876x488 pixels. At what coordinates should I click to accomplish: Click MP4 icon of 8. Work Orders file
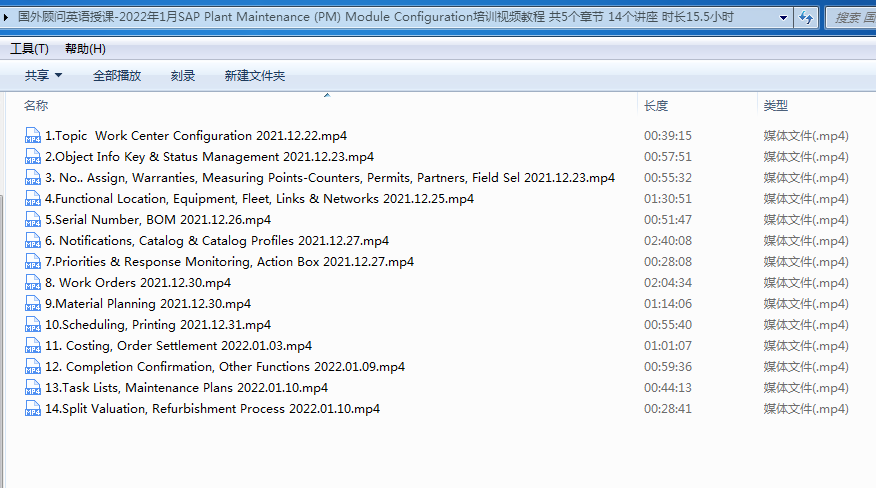(33, 283)
